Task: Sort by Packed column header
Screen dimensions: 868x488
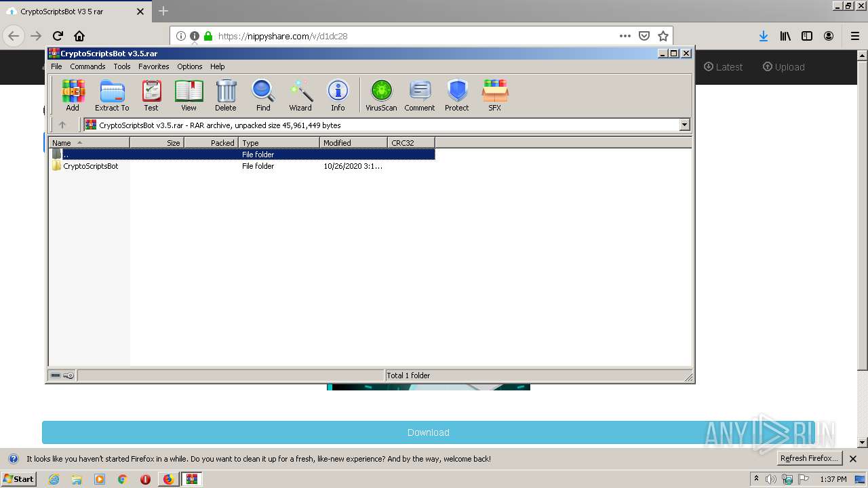Action: click(x=211, y=142)
